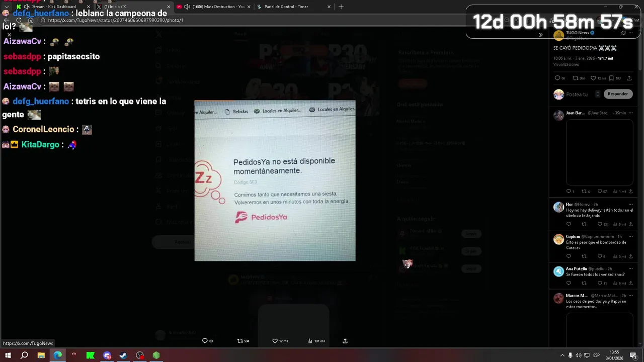This screenshot has height=362, width=644.
Task: Open Windows Start menu
Action: point(8,355)
